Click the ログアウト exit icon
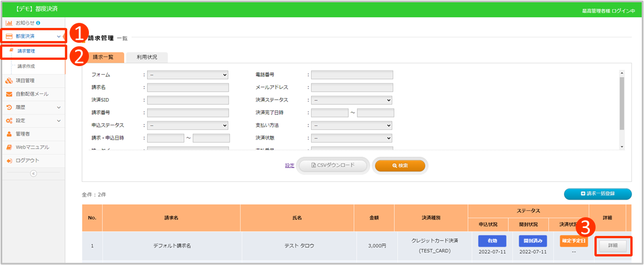 (x=9, y=161)
